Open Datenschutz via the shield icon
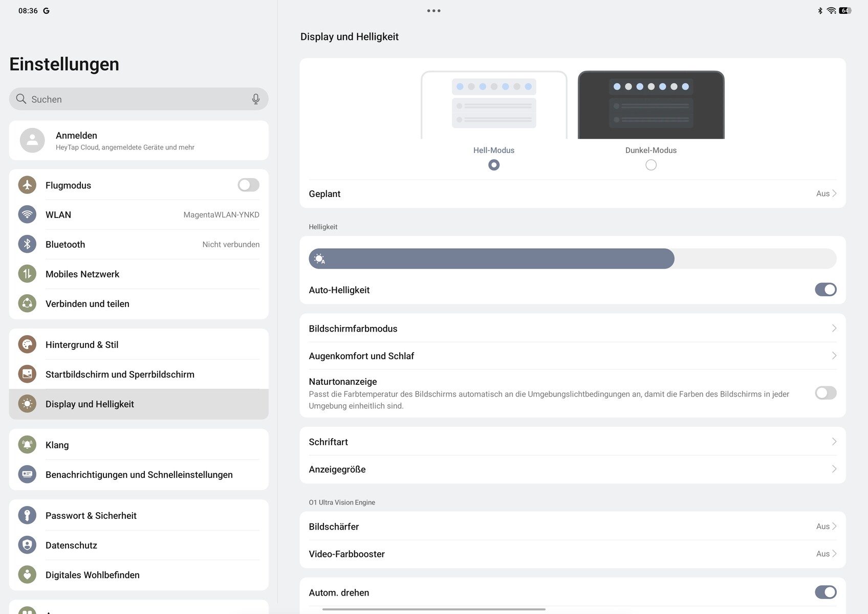Viewport: 868px width, 614px height. pos(27,545)
